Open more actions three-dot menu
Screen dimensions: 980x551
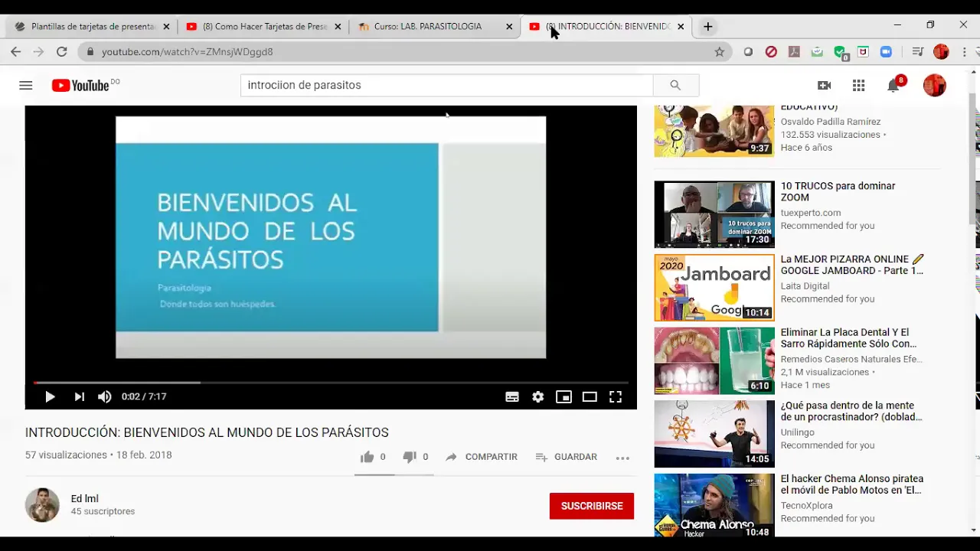click(x=622, y=458)
